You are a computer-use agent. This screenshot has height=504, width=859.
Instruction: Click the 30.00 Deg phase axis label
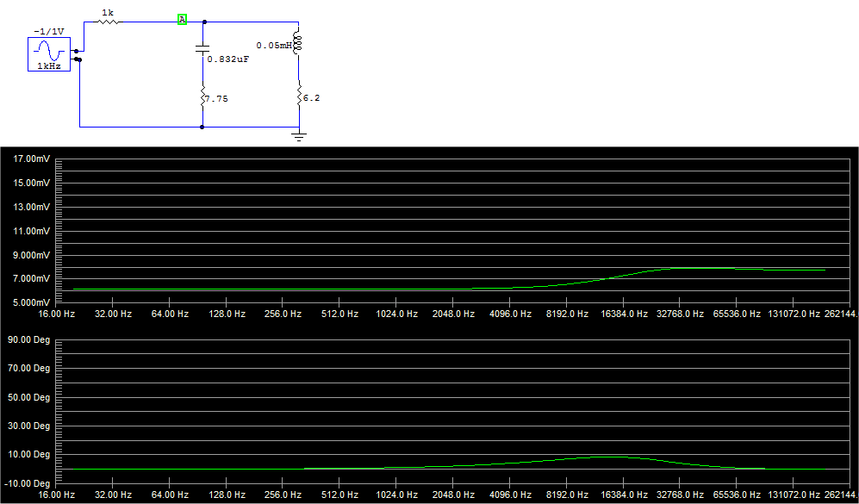pos(28,426)
